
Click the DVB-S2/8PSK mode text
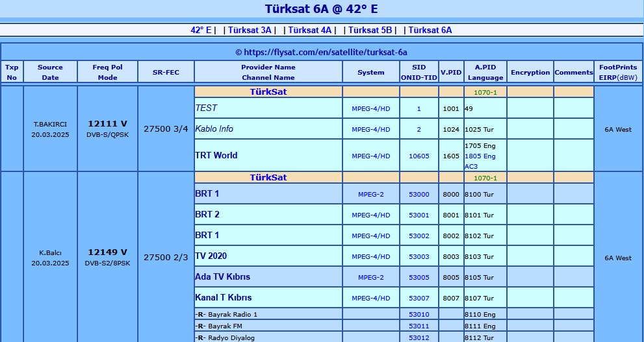point(108,263)
